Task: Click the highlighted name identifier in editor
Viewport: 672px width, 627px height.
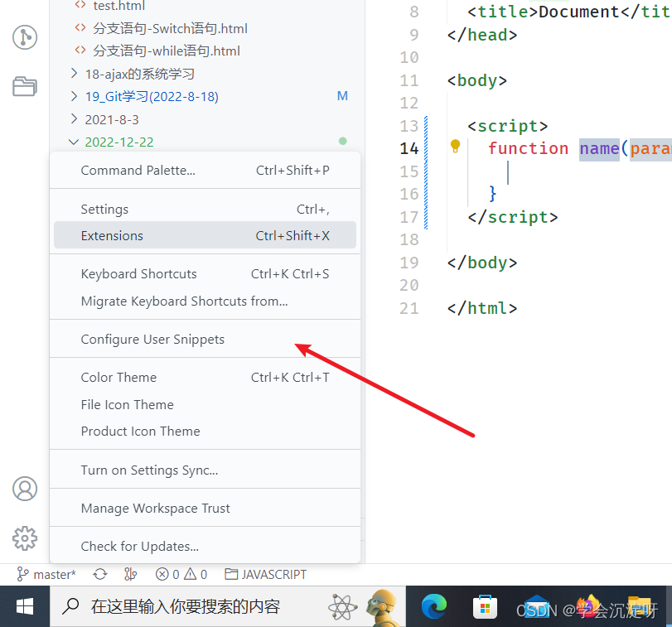Action: click(599, 149)
